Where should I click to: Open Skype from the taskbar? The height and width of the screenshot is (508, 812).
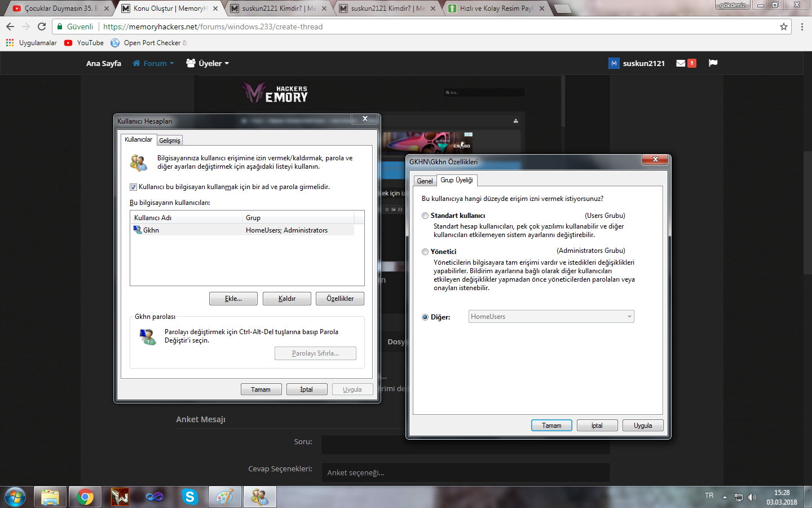click(189, 497)
